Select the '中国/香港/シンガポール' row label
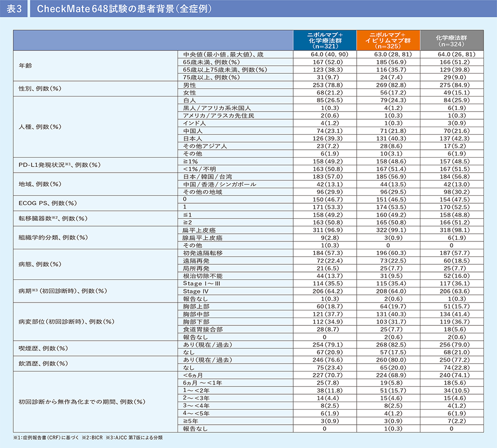 220,184
